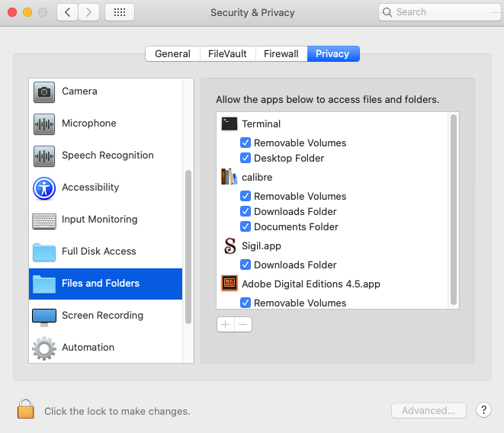
Task: Toggle Documents Folder for calibre
Action: 246,226
